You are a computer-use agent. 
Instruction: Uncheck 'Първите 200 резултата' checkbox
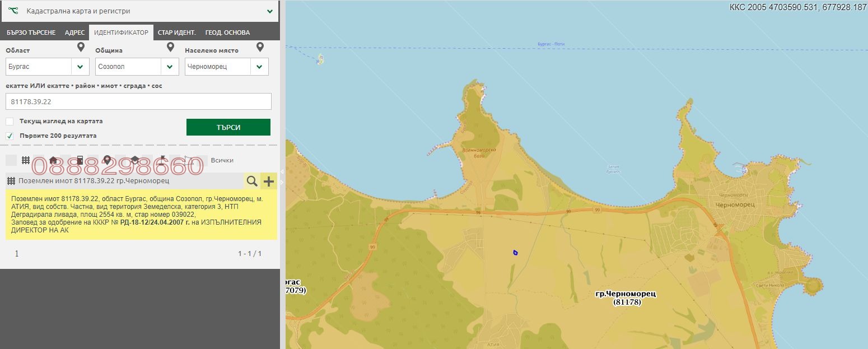(x=10, y=136)
